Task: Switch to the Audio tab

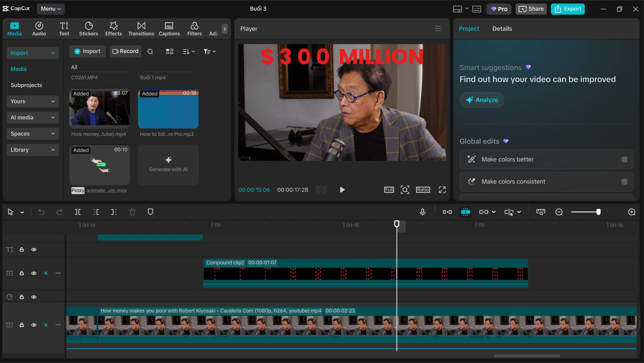Action: 39,29
